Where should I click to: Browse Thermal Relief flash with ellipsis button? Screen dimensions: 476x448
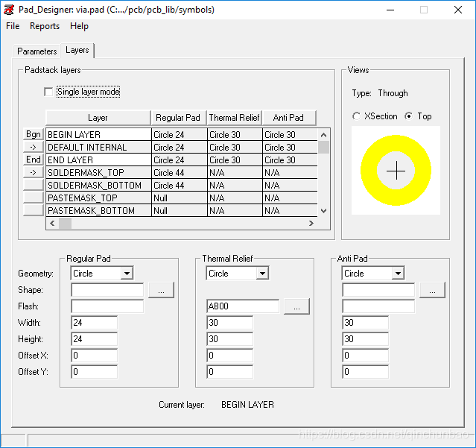click(296, 306)
